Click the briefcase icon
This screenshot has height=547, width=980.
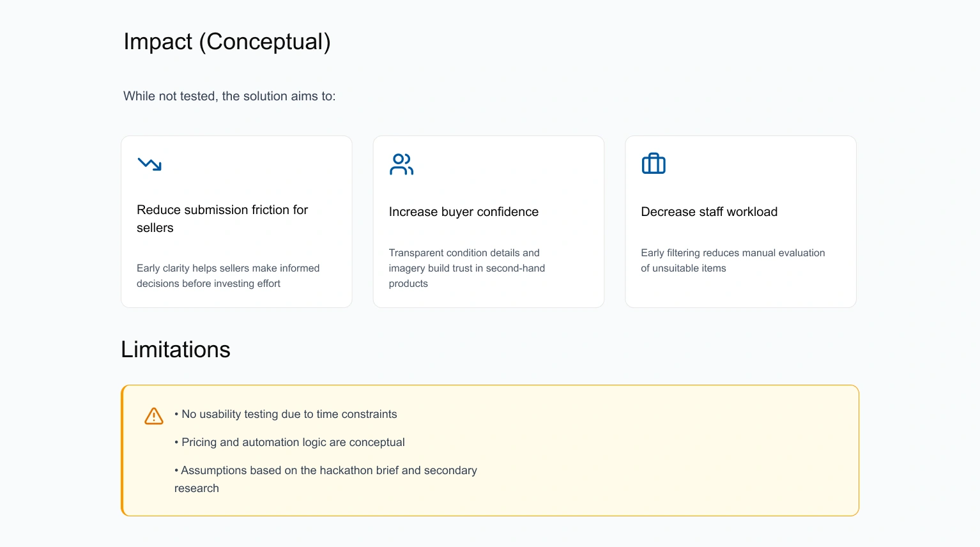[654, 164]
